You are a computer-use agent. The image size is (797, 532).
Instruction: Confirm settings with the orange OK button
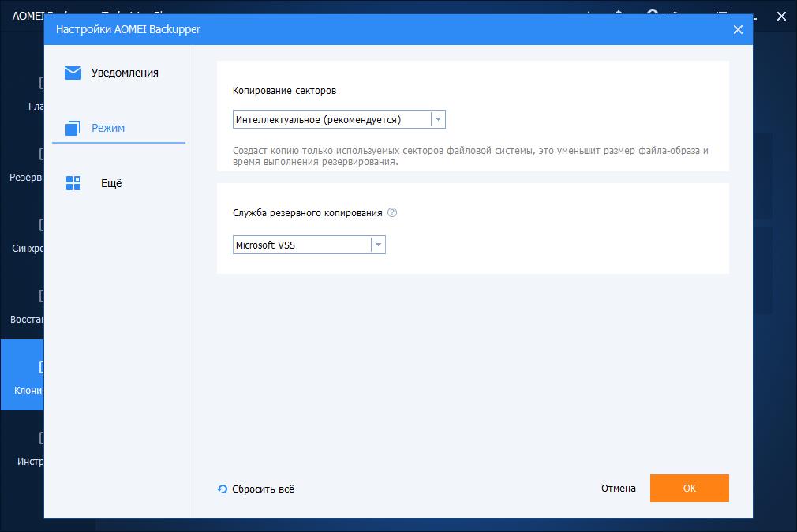(x=689, y=488)
